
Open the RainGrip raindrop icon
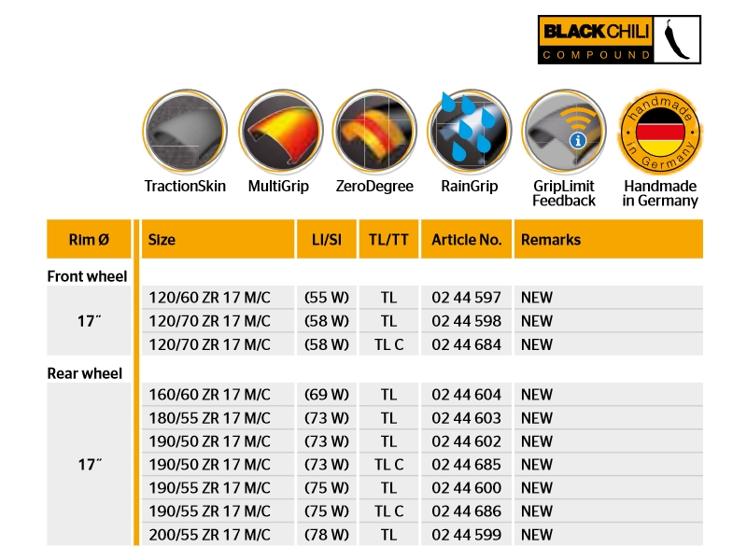(x=469, y=131)
